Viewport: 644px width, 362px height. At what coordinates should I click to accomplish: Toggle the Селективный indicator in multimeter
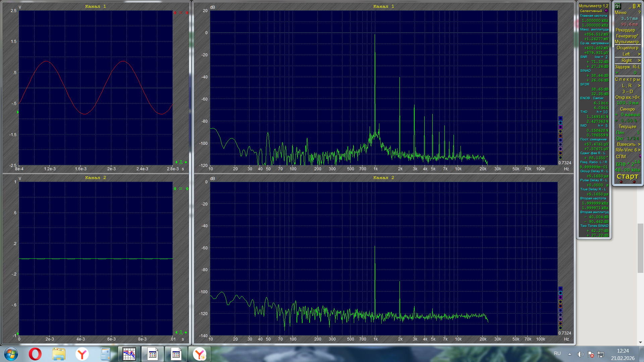(606, 11)
